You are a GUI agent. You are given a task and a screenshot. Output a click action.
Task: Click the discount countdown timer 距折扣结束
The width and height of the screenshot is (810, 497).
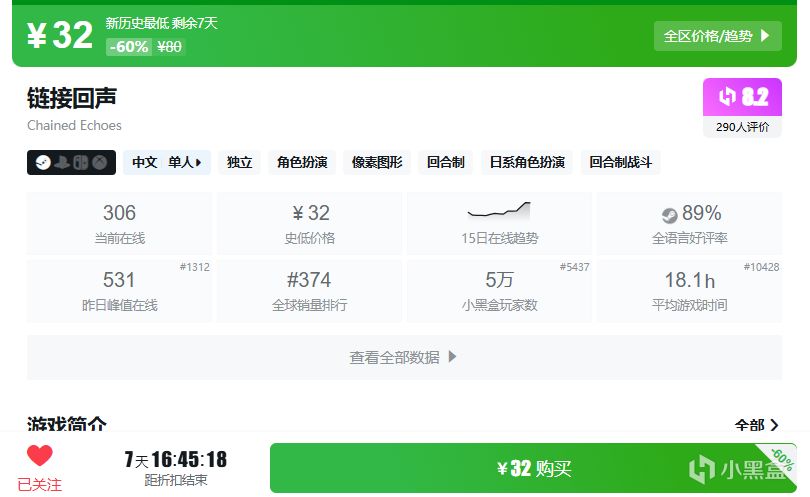176,468
